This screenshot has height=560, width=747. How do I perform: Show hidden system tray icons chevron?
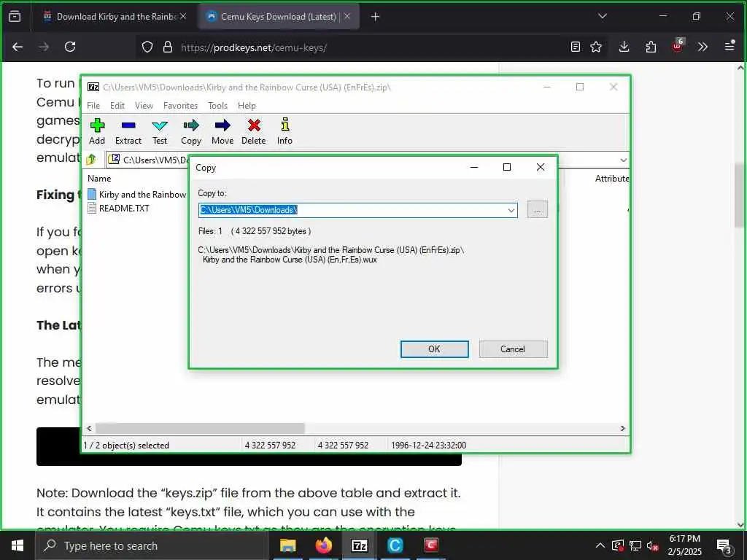pos(600,545)
